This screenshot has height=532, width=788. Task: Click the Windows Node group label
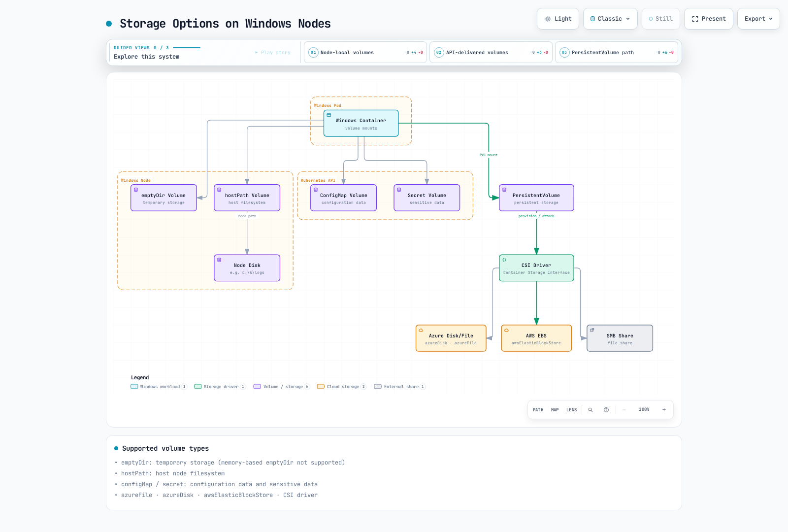click(x=136, y=181)
